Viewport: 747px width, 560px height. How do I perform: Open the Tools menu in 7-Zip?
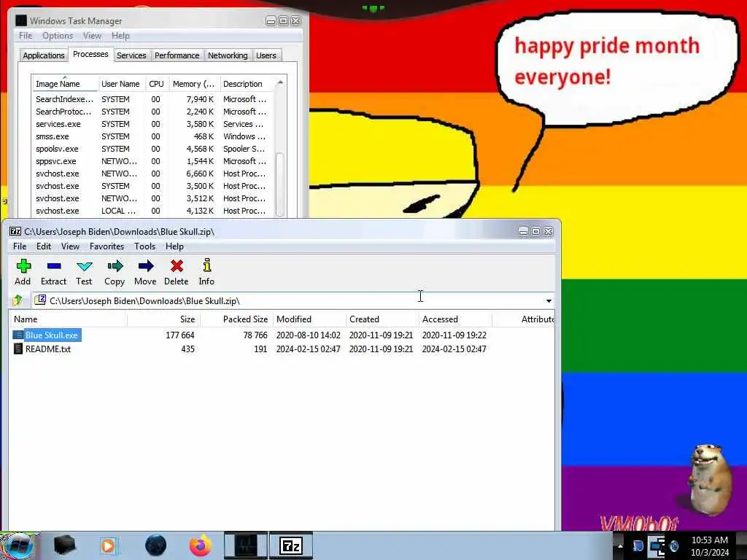(145, 246)
